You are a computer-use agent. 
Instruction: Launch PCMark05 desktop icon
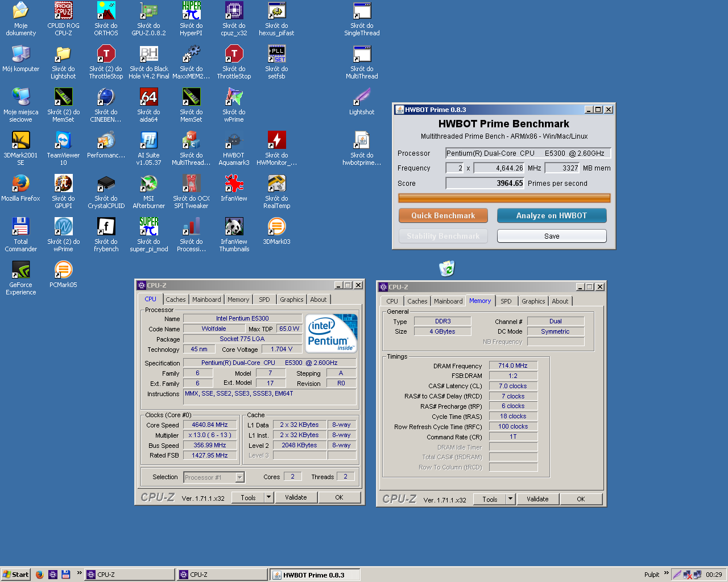click(63, 275)
